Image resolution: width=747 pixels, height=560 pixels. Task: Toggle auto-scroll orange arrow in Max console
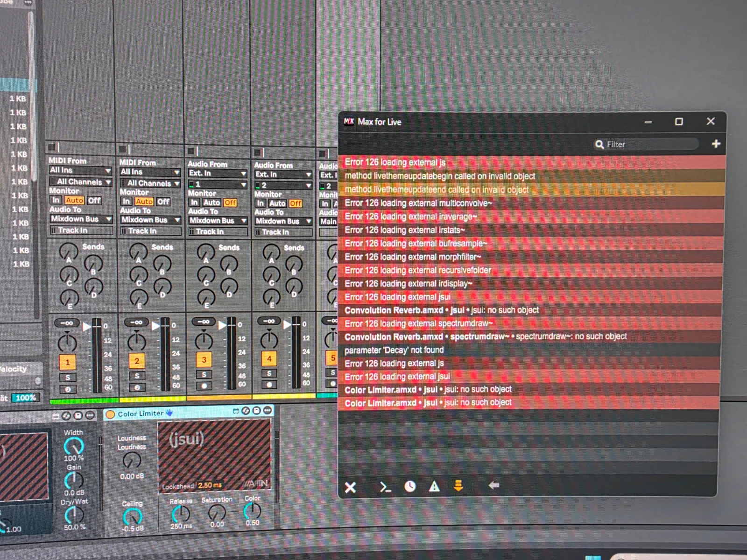[x=458, y=486]
